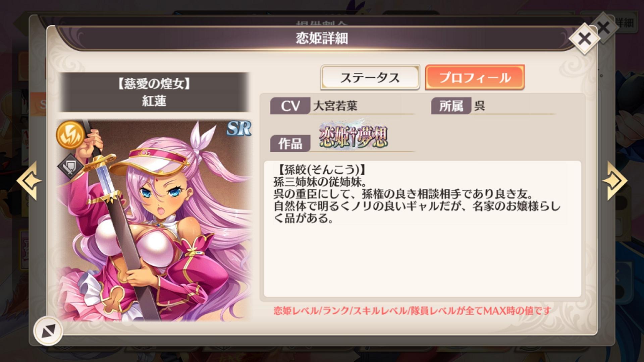The width and height of the screenshot is (644, 362).
Task: Click the 孫皎 profile description text box
Action: pyautogui.click(x=422, y=229)
